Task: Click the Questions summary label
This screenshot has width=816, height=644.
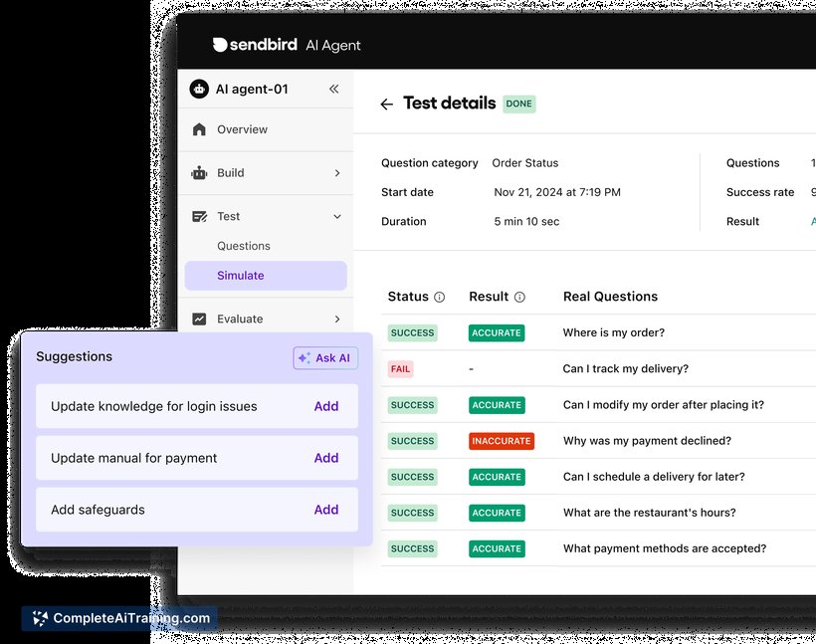Action: [752, 163]
